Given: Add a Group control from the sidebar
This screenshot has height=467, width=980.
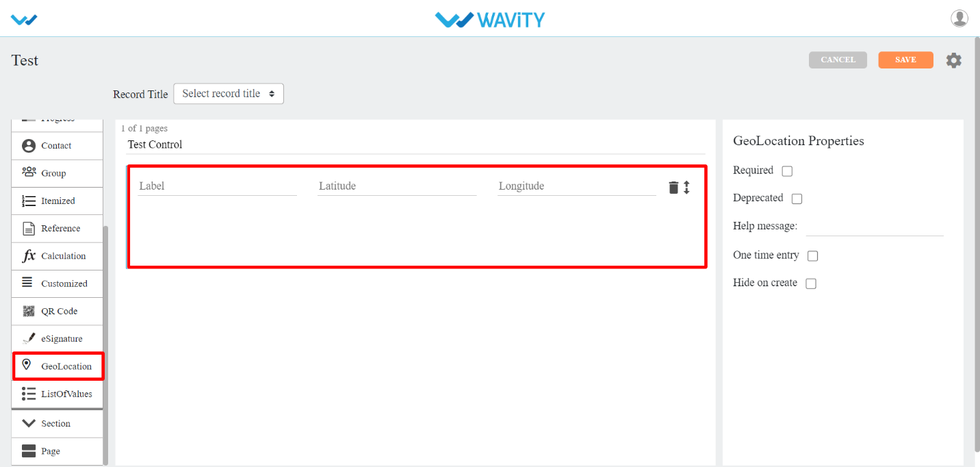Looking at the screenshot, I should coord(57,173).
